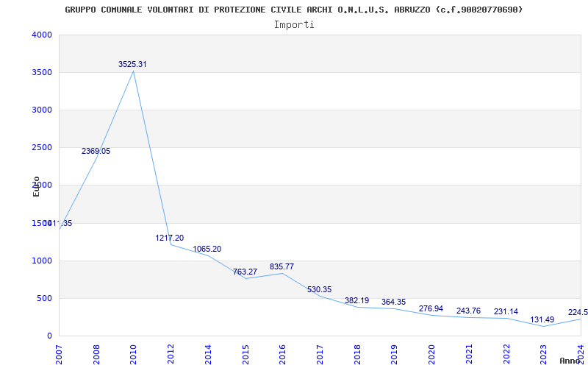588x368 pixels.
Task: Click the 2500 y-axis tick label
Action: pyautogui.click(x=43, y=148)
